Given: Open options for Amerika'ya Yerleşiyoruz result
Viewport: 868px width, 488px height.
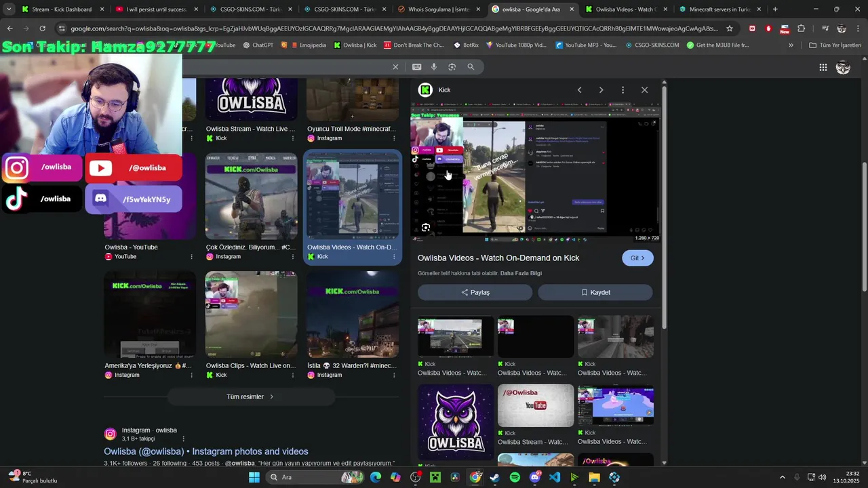Looking at the screenshot, I should (x=191, y=375).
